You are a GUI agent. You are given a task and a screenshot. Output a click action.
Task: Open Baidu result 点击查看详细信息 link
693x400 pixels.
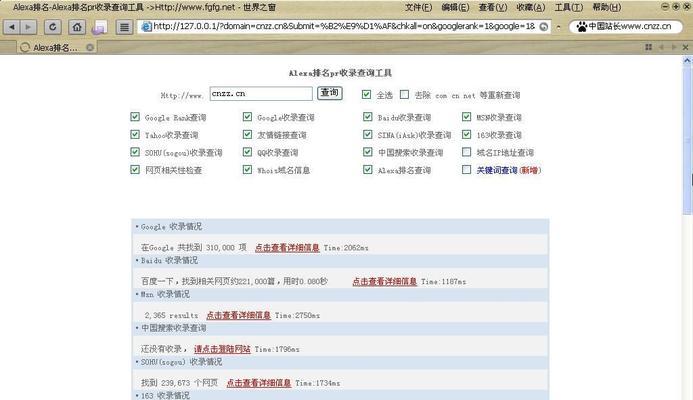(x=385, y=282)
